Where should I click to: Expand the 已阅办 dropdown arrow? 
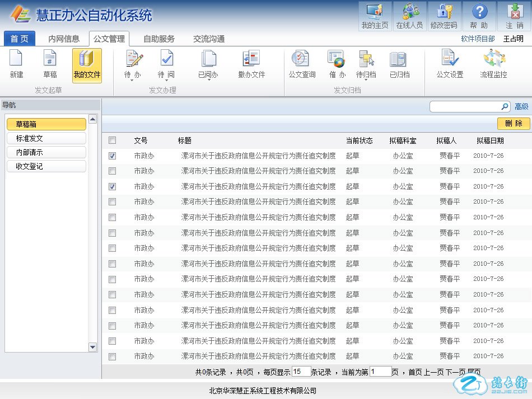[x=208, y=81]
